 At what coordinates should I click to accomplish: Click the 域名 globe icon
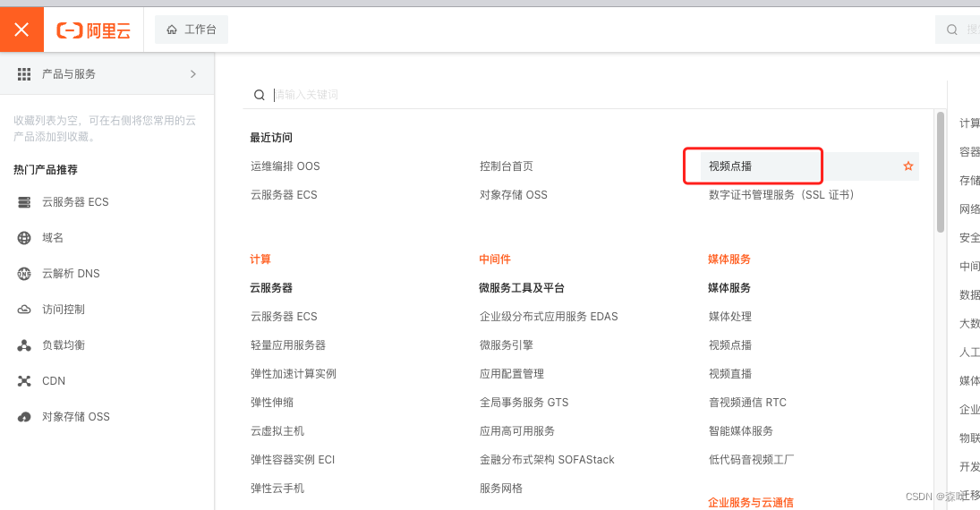(x=24, y=237)
